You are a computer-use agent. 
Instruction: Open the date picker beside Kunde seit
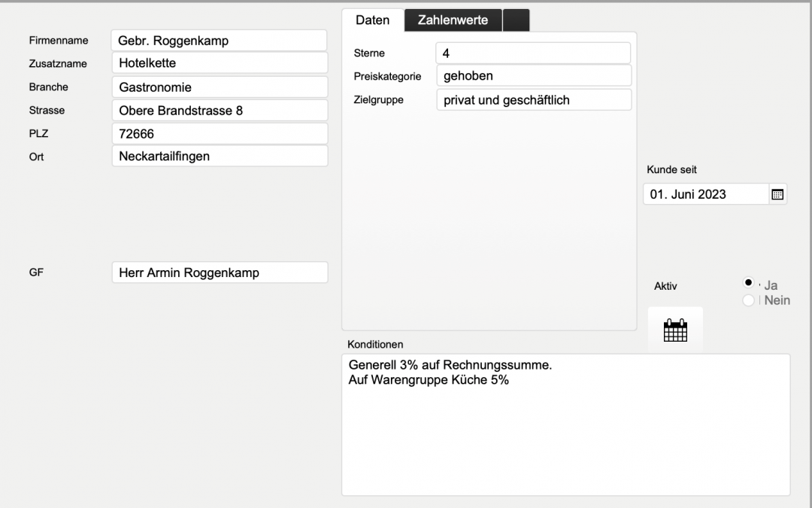tap(777, 194)
